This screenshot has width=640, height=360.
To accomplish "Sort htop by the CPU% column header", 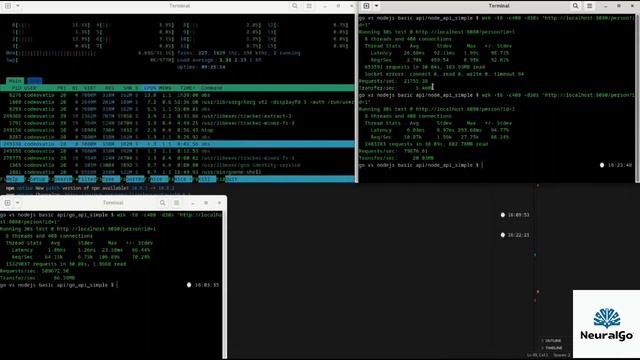I will (x=150, y=88).
